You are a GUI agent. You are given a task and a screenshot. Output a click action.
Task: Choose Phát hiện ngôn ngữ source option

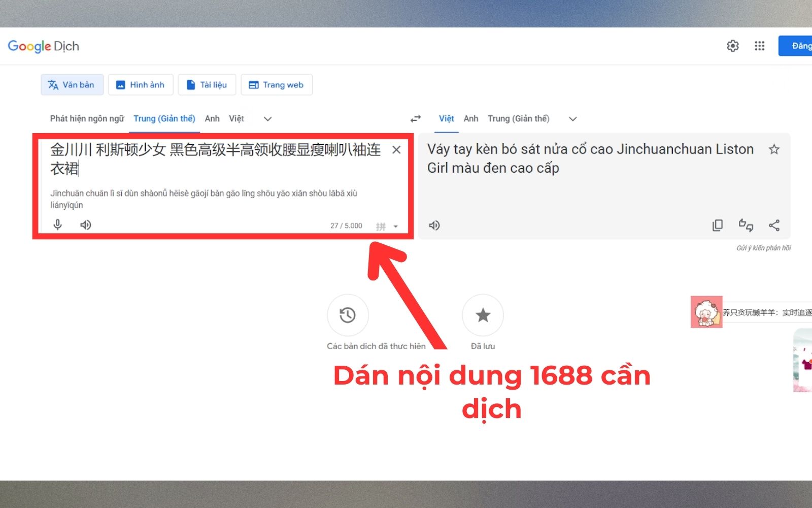[x=87, y=118]
